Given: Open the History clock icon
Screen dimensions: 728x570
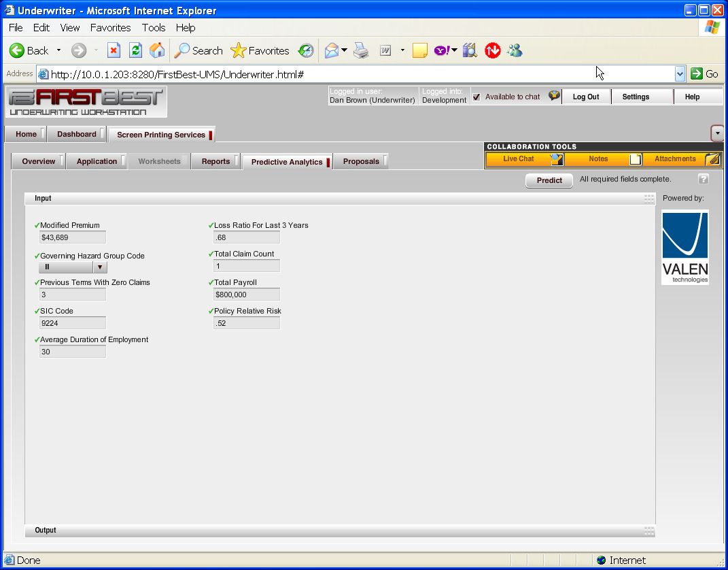Looking at the screenshot, I should pyautogui.click(x=306, y=50).
